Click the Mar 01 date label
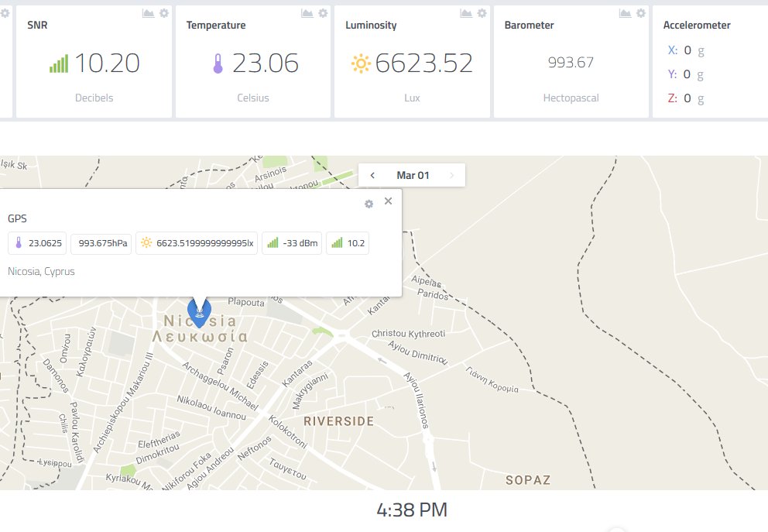 pyautogui.click(x=413, y=175)
